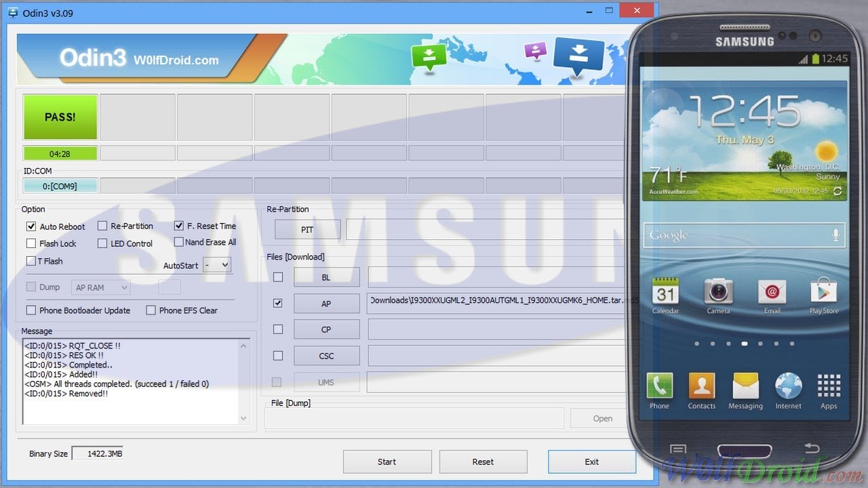This screenshot has width=868, height=488.
Task: Click the 0:[COM9] port field
Action: (60, 186)
